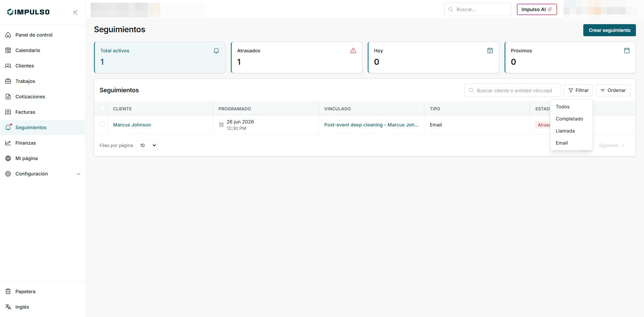Click the bell icon on Total activos card
Viewport: 644px width, 317px height.
coord(216,51)
